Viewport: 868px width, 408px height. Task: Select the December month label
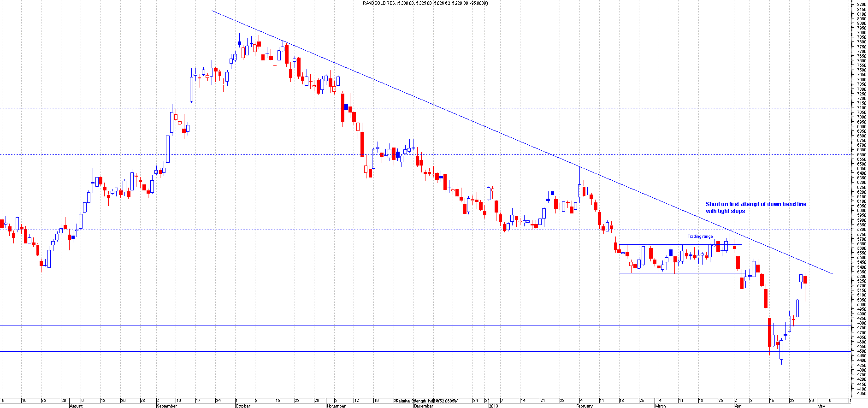423,406
